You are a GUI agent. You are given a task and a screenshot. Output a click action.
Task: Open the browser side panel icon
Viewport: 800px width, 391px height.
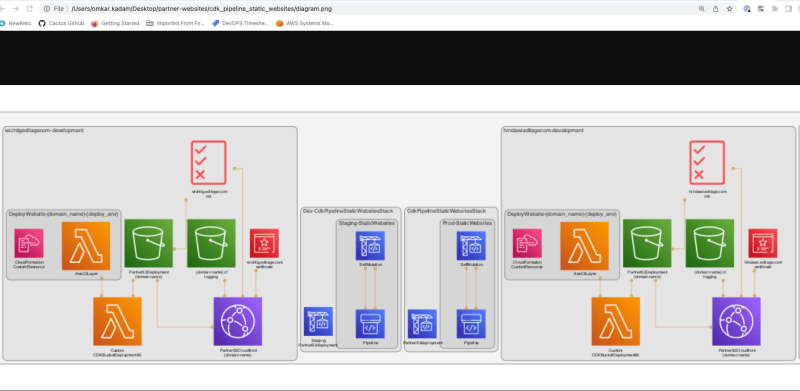(x=789, y=9)
